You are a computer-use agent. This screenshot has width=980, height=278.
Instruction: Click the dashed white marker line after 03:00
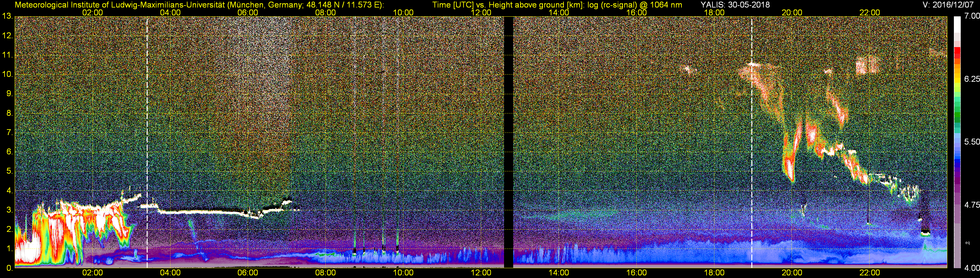click(x=147, y=142)
